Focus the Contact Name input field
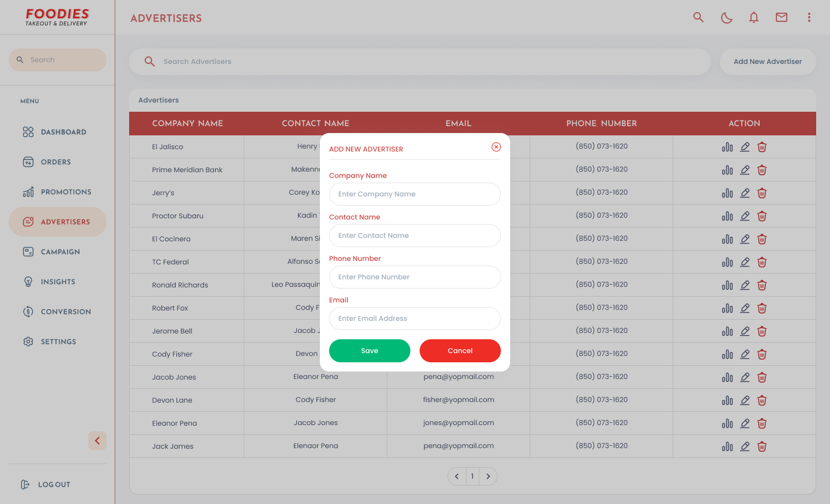 click(x=415, y=236)
